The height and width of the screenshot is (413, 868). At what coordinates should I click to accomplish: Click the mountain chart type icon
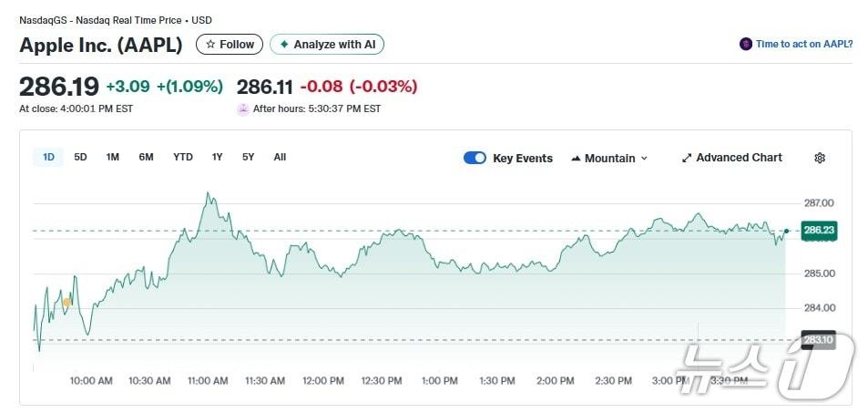point(576,159)
